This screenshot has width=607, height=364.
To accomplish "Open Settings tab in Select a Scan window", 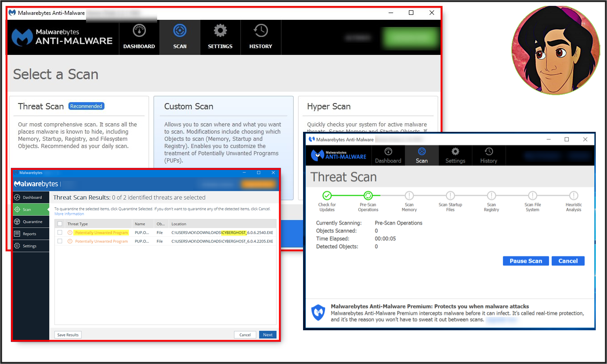I will pos(220,37).
